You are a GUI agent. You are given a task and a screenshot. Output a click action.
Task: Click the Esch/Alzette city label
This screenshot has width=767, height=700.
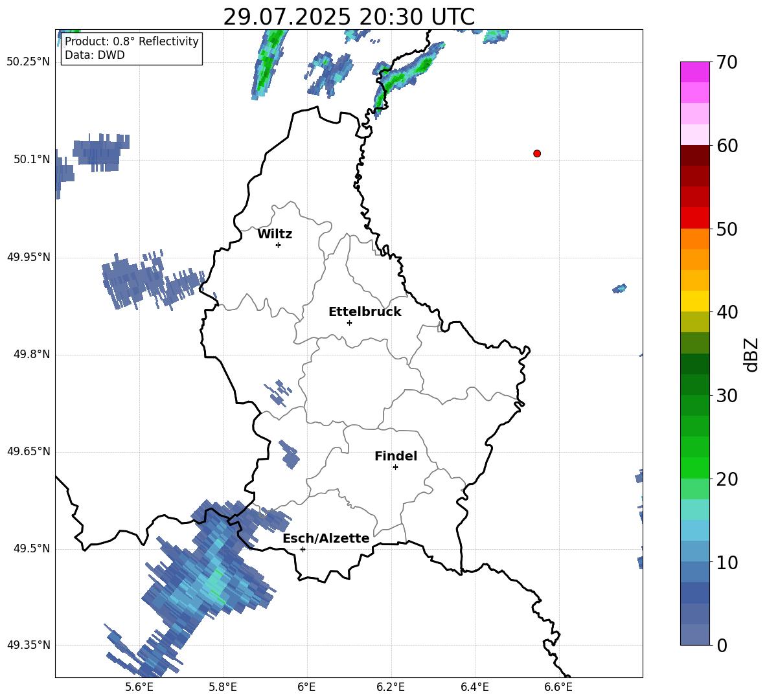(x=326, y=538)
